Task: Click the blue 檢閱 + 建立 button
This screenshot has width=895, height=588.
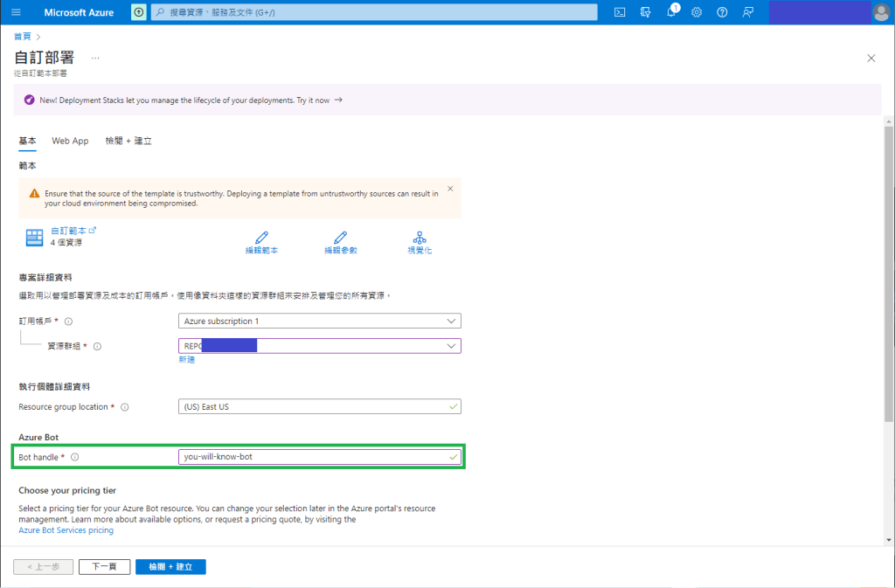Action: pos(170,567)
